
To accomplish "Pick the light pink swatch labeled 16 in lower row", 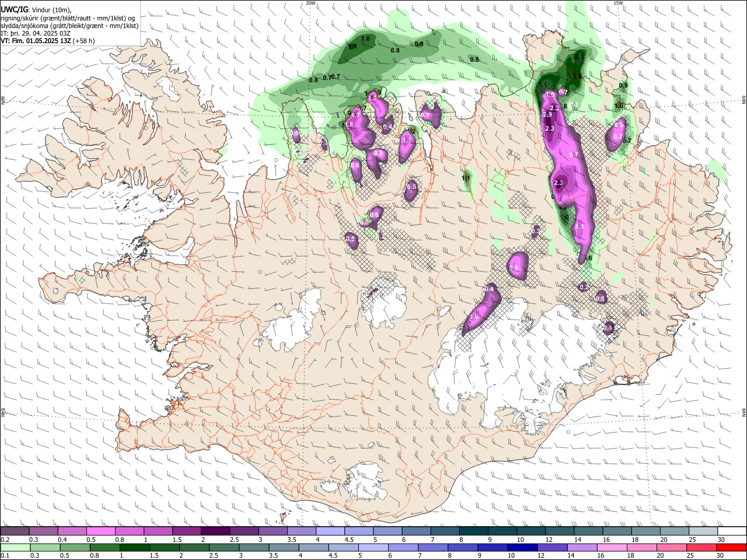I will [612, 547].
